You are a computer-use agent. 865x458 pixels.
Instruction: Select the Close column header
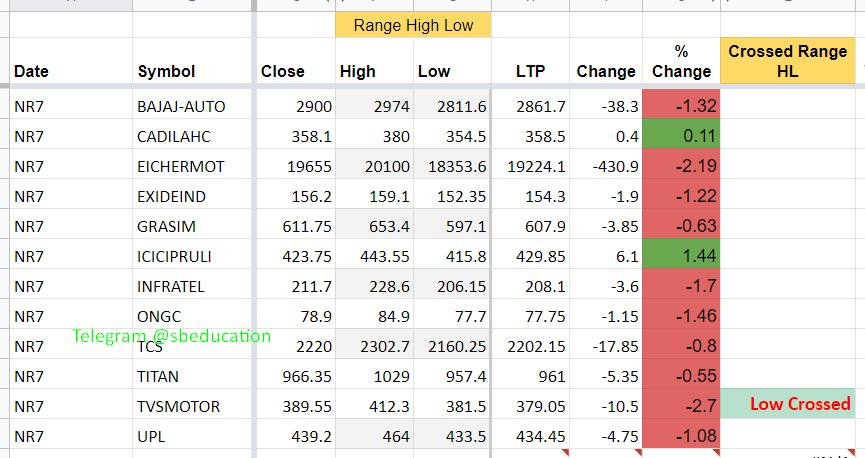tap(296, 61)
